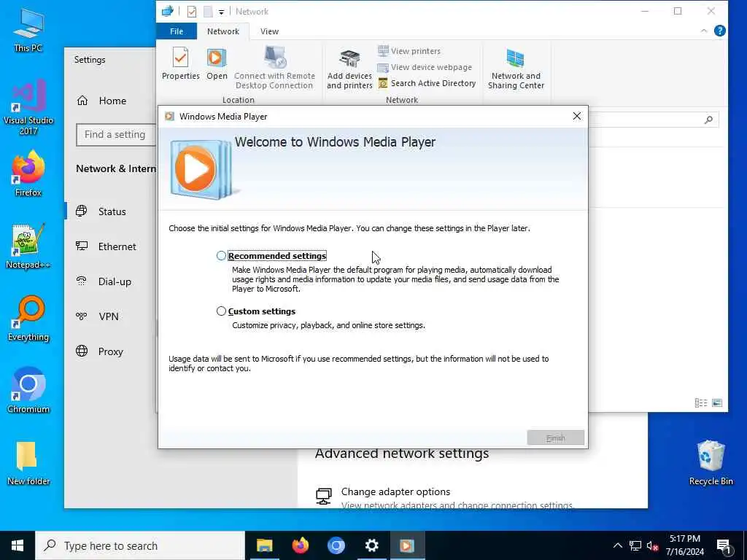Click View printers in ribbon
747x560 pixels.
tap(409, 51)
